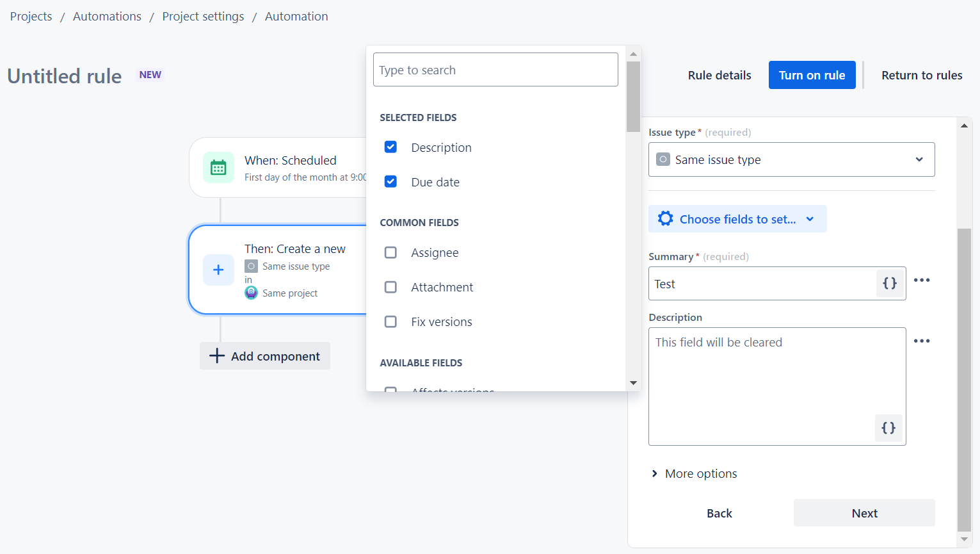Open the Same issue type dropdown
This screenshot has width=980, height=554.
tap(791, 159)
